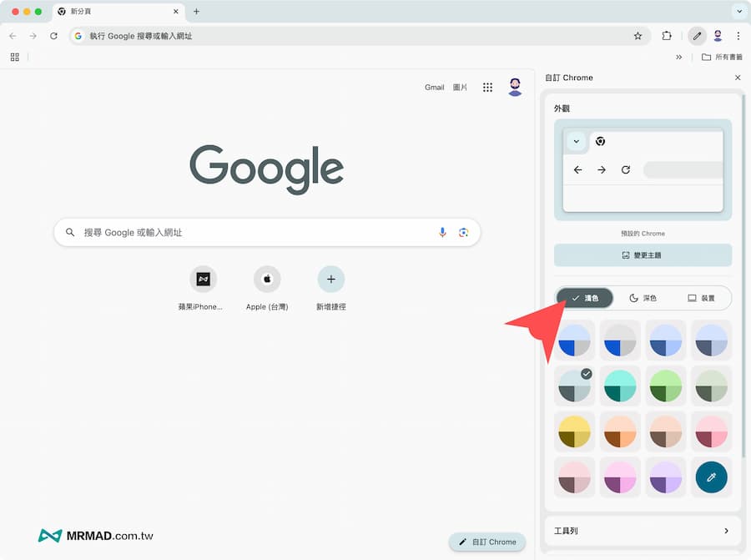Click the 變更主題 change theme button
The height and width of the screenshot is (560, 751).
coord(643,255)
